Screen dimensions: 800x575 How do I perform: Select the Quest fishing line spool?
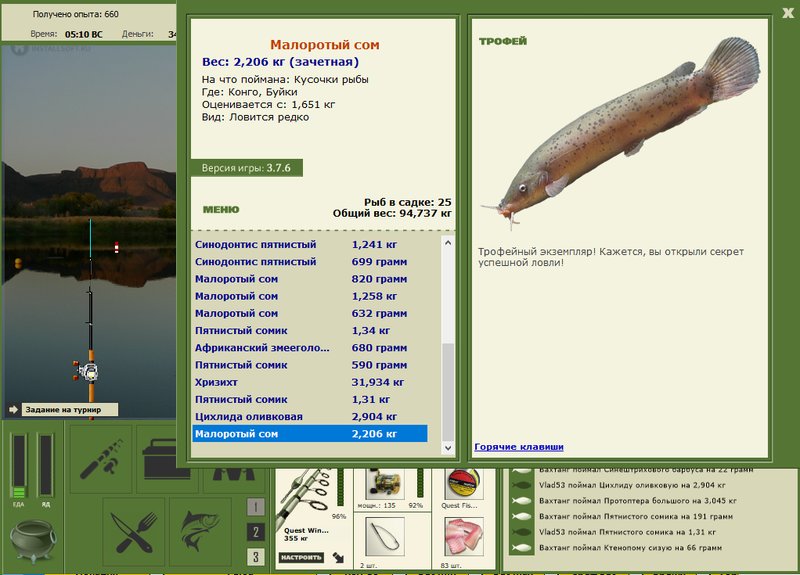[463, 483]
